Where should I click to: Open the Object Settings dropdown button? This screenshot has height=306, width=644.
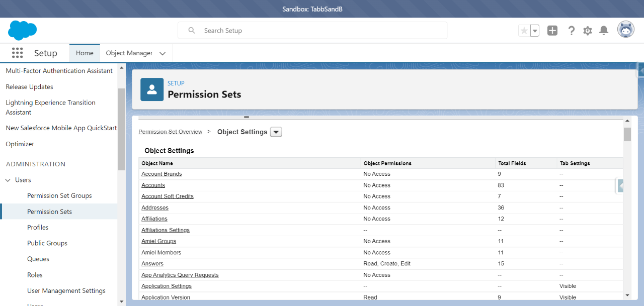pyautogui.click(x=276, y=132)
